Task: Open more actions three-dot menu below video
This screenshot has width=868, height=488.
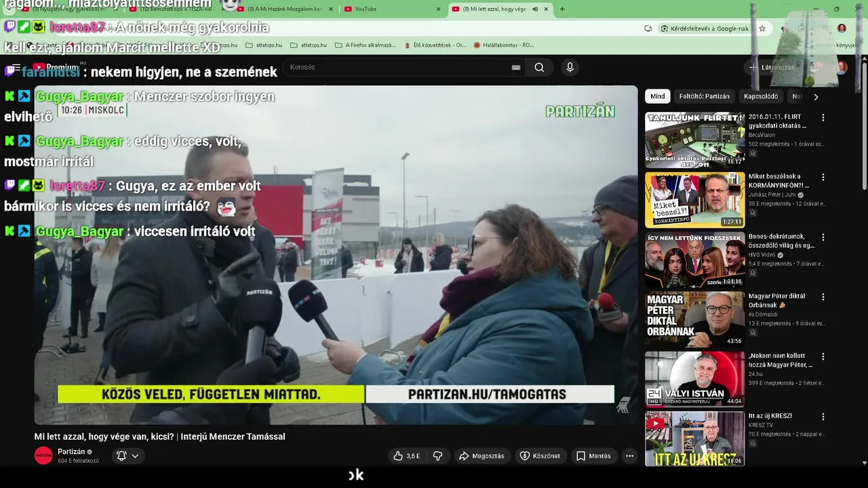Action: coord(629,456)
